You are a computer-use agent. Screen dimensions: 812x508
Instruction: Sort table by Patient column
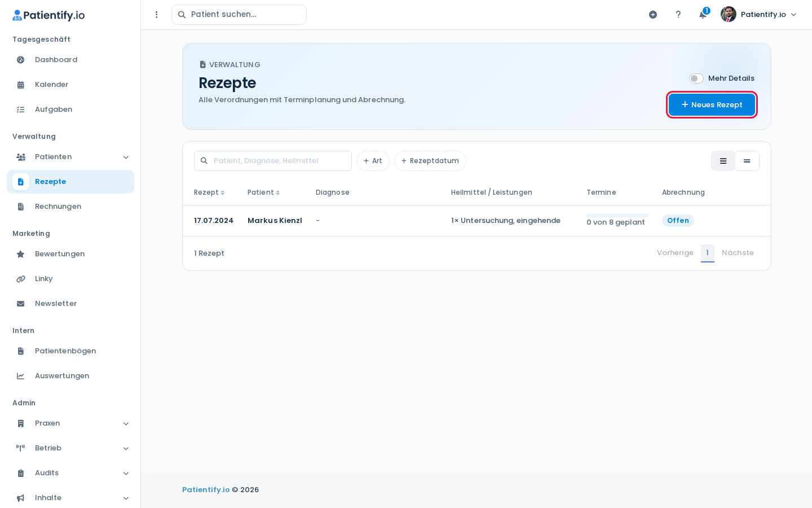(x=264, y=192)
